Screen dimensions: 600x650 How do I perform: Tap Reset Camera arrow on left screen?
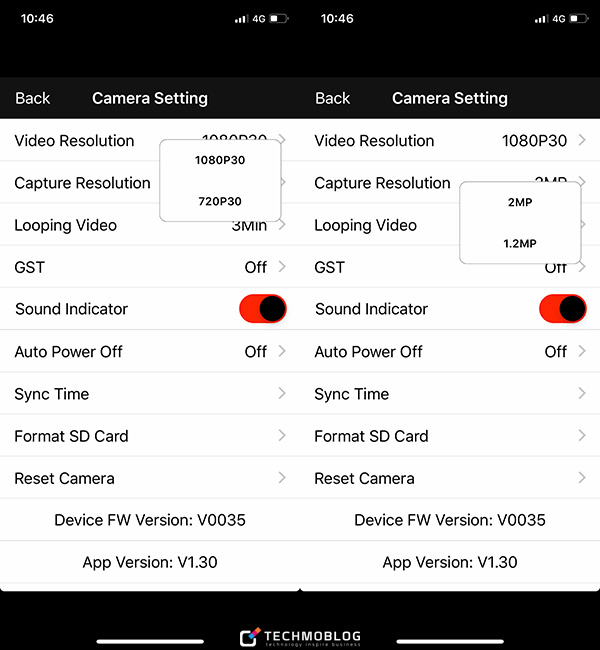point(282,478)
